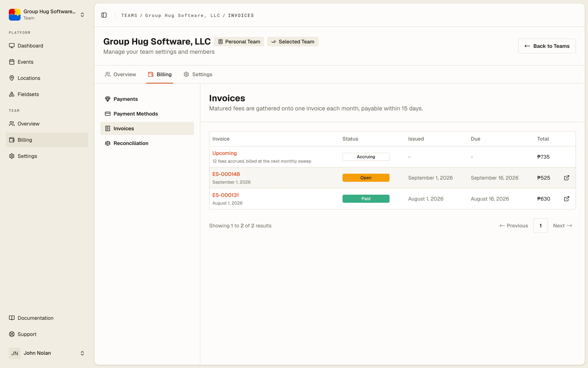This screenshot has width=588, height=368.
Task: Click the Group Hug Software team logo
Action: click(x=15, y=15)
